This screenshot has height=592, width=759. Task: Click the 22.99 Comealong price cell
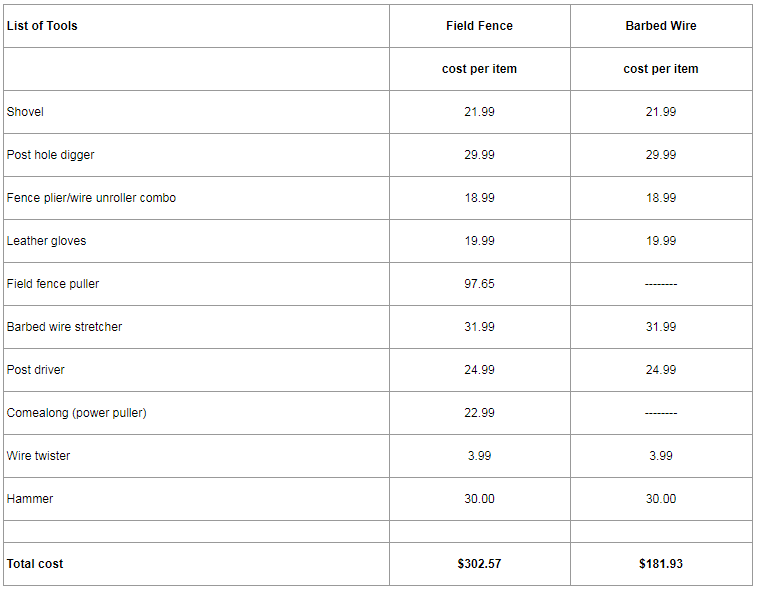[x=479, y=413]
